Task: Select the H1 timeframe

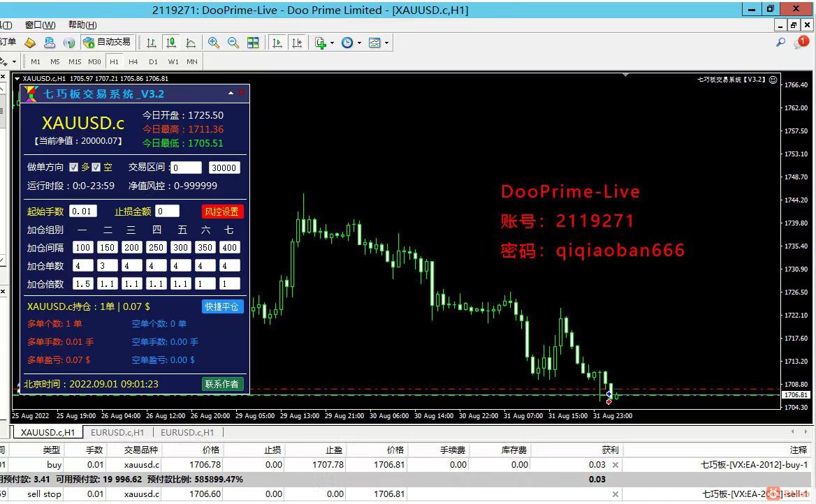Action: click(x=114, y=61)
